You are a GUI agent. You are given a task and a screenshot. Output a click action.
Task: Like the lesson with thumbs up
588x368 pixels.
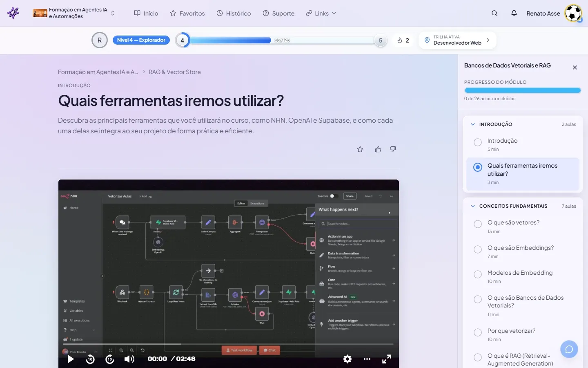[x=378, y=149]
